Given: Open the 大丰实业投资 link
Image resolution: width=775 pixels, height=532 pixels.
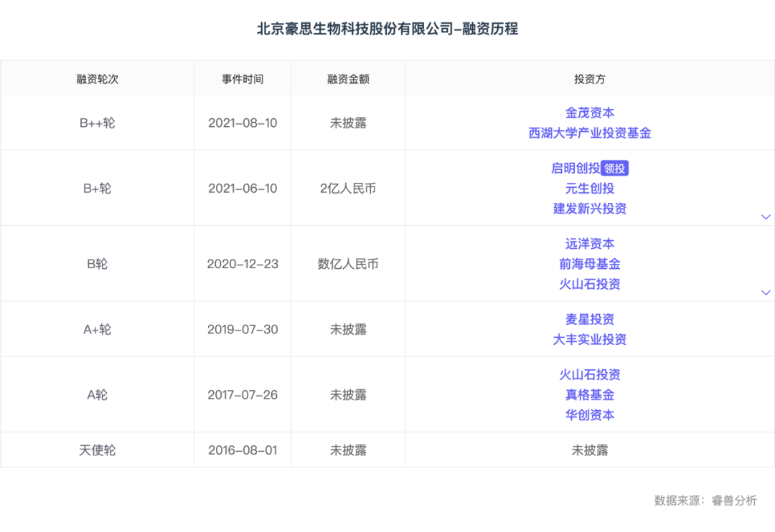Looking at the screenshot, I should 590,339.
